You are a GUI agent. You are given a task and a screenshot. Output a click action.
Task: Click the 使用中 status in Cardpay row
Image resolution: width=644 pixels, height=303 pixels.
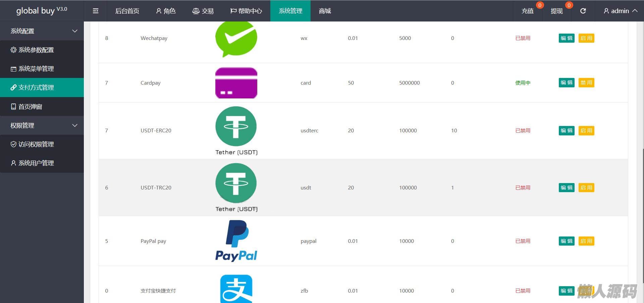coord(523,83)
